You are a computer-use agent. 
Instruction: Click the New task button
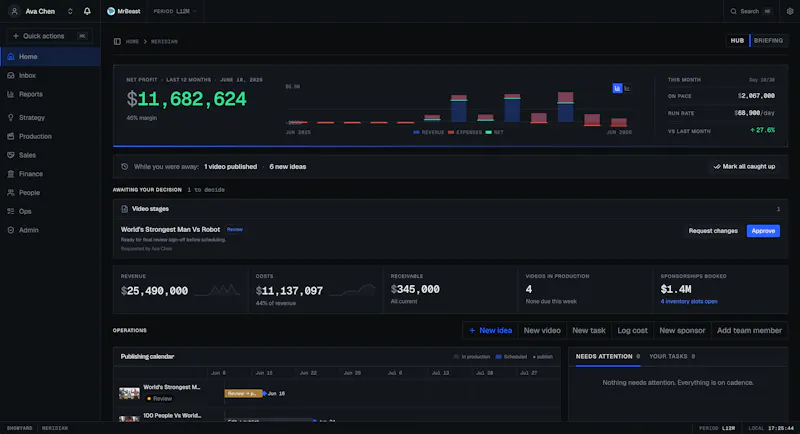(x=589, y=330)
